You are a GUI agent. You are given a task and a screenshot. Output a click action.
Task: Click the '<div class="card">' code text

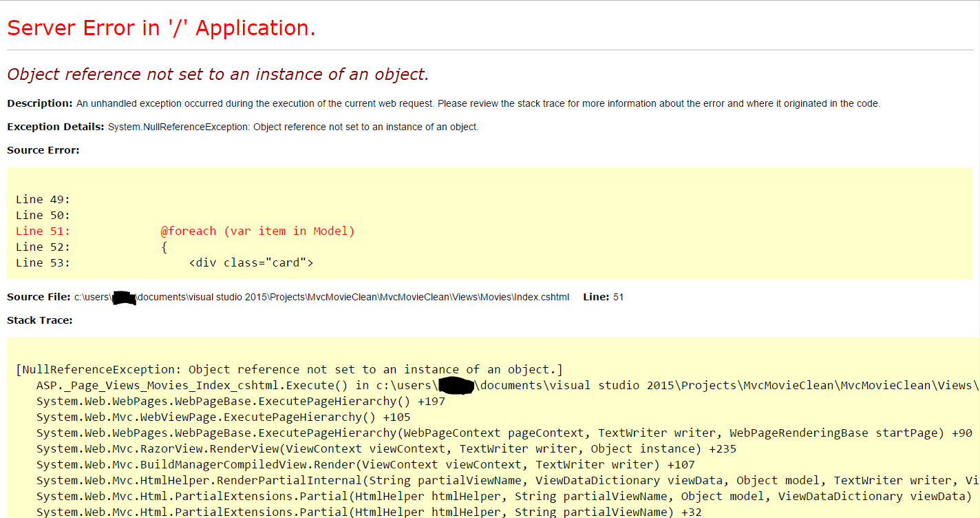coord(251,263)
